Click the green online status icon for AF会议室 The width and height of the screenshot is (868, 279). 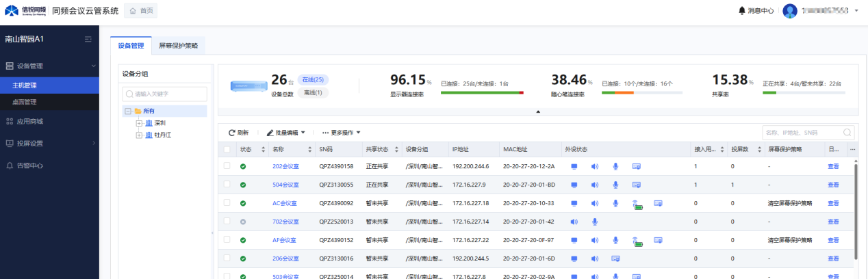pos(243,240)
